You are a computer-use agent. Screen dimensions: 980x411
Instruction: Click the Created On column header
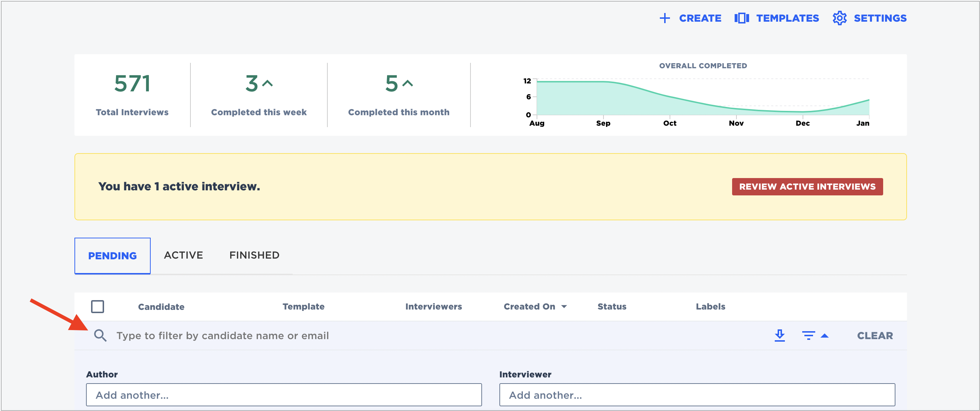coord(529,306)
